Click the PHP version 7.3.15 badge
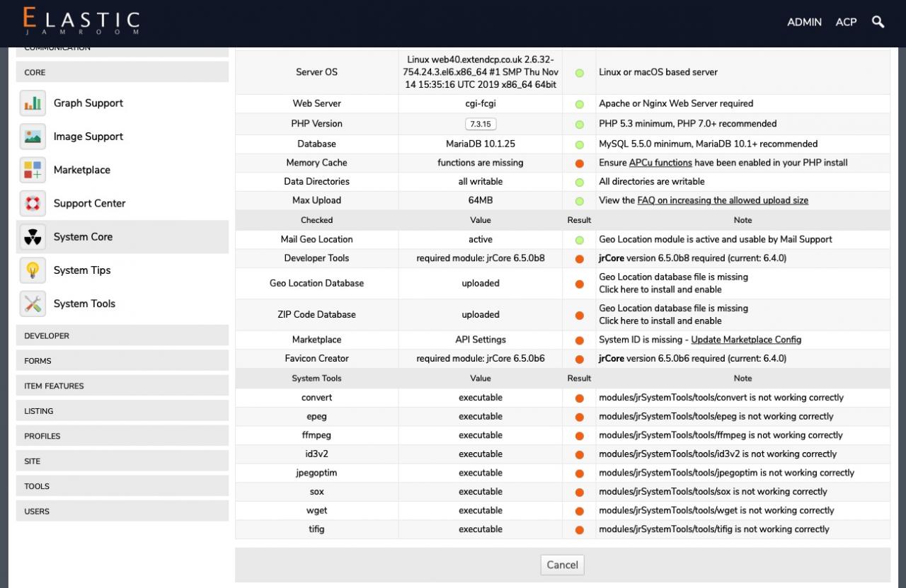906x588 pixels. (x=481, y=124)
